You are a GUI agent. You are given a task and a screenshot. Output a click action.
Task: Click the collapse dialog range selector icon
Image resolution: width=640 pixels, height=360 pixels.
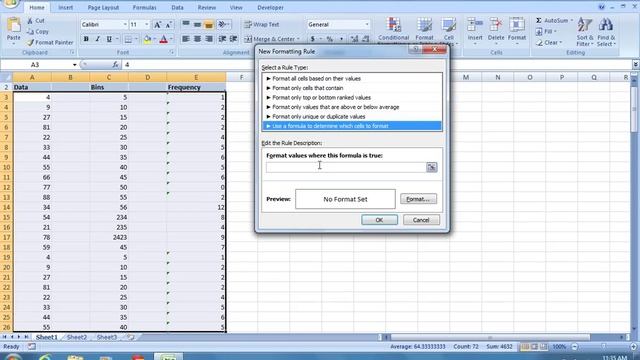tap(431, 167)
